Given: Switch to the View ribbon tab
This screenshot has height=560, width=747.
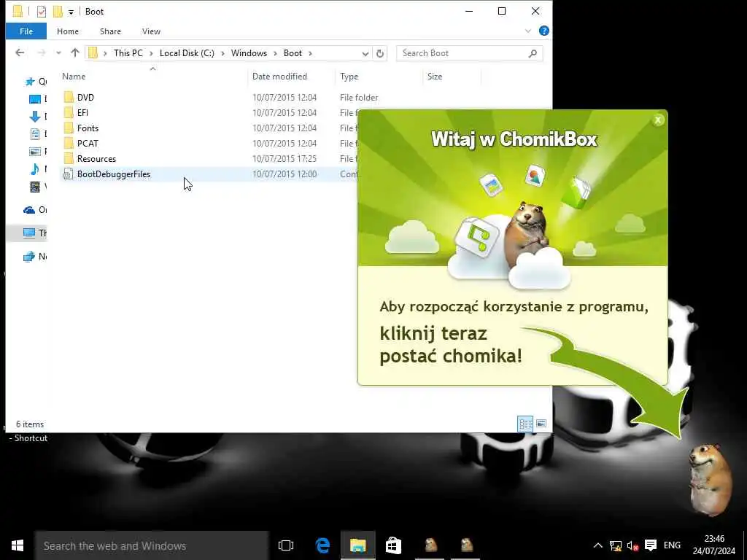Looking at the screenshot, I should (151, 31).
